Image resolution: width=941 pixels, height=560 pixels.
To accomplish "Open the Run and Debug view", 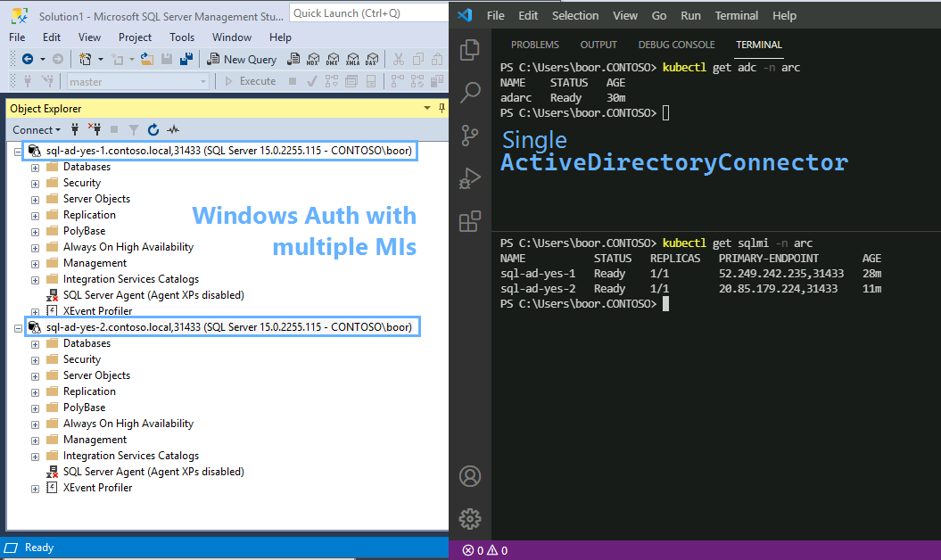I will [470, 178].
